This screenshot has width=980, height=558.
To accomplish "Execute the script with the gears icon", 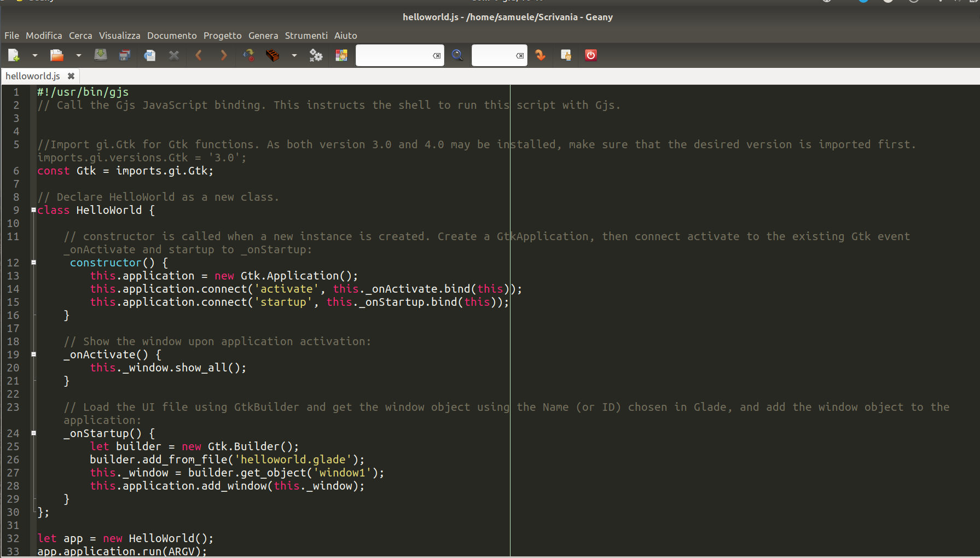I will pos(316,55).
